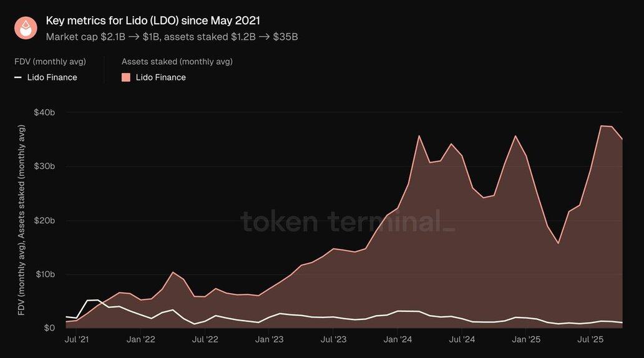Click the white FDV line legend marker
This screenshot has height=358, width=644.
[x=17, y=77]
